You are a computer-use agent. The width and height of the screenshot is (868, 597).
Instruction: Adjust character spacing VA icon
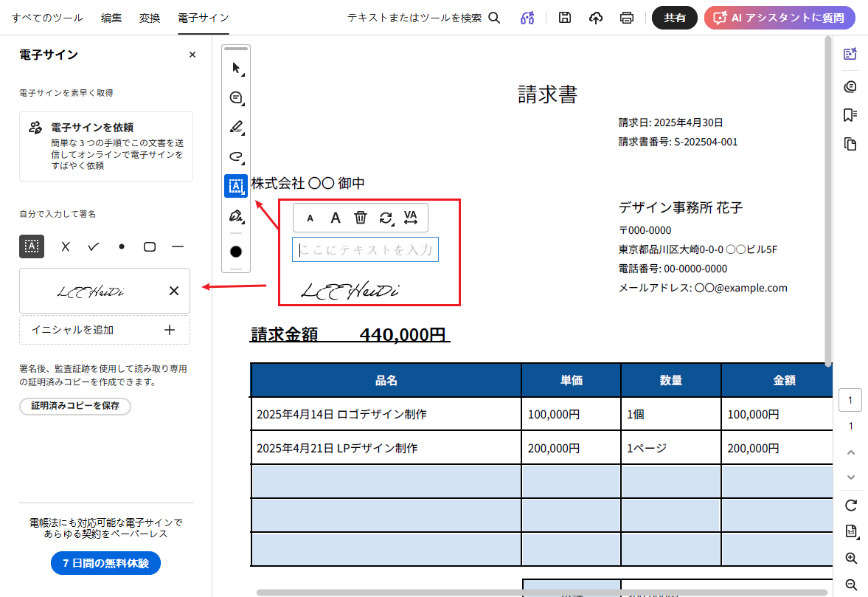411,218
